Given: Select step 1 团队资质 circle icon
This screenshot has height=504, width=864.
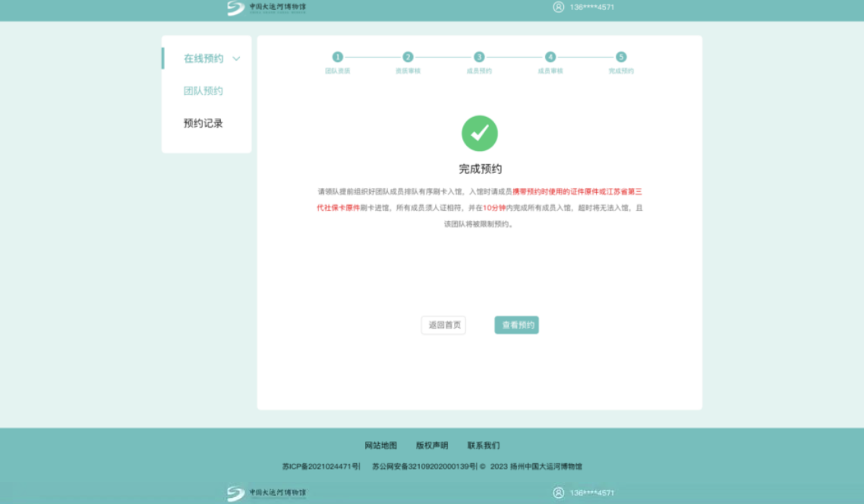Looking at the screenshot, I should pyautogui.click(x=336, y=56).
